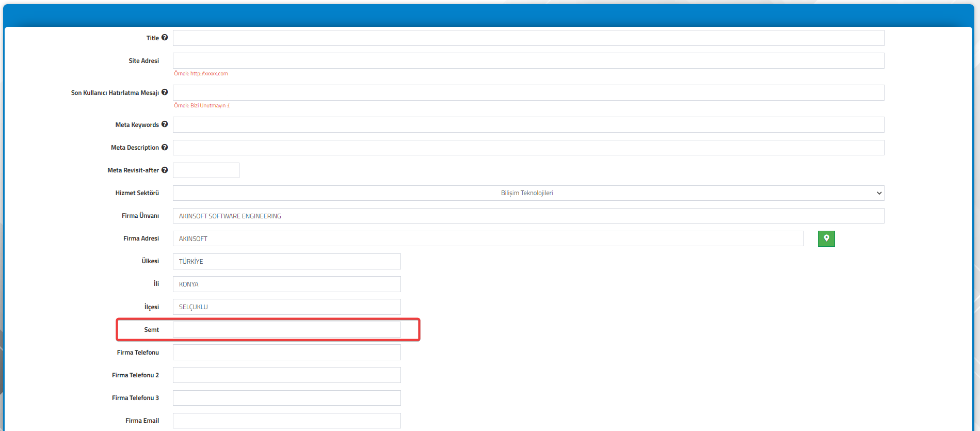
Task: Click the Hizmet Sektörü label
Action: point(137,193)
